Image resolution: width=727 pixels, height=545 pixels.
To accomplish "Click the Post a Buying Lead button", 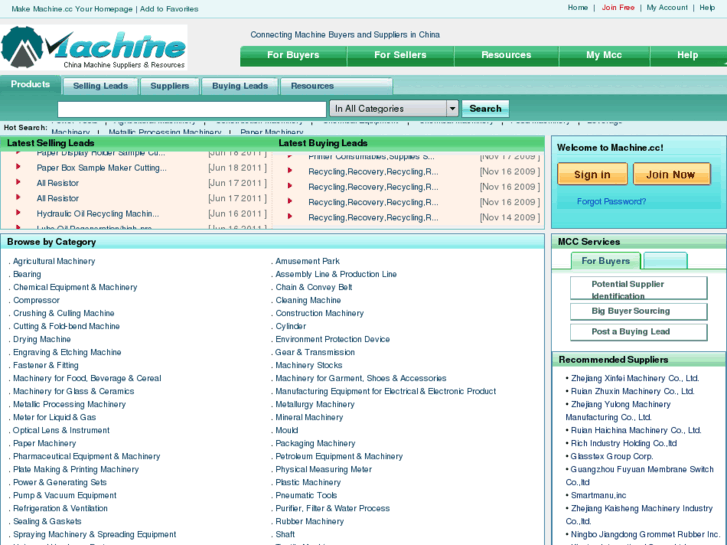I will (631, 332).
